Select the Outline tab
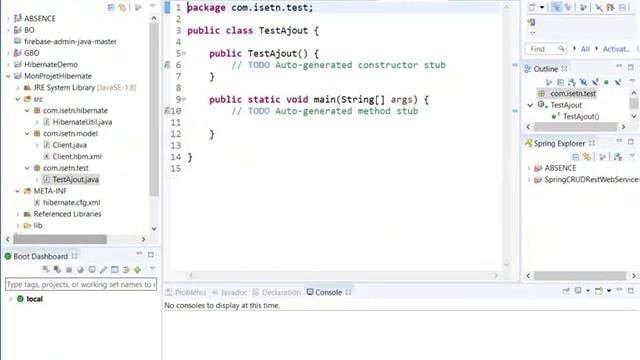The height and width of the screenshot is (360, 640). [x=545, y=69]
